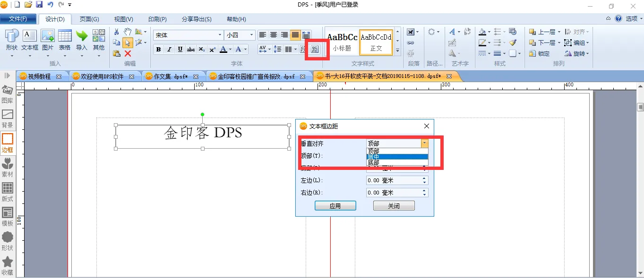Click the Undo arrow in quick access toolbar
Viewport: 644px width, 278px height.
50,5
